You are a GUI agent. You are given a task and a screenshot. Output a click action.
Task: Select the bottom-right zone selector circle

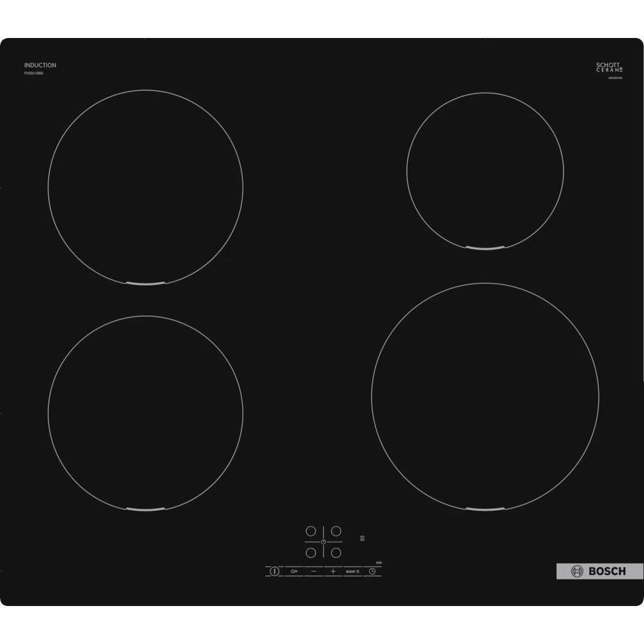point(336,553)
